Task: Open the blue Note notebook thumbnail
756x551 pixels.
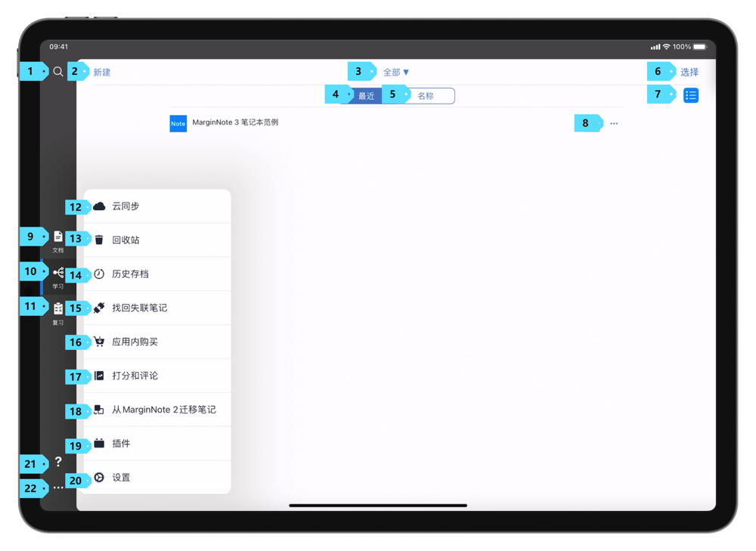Action: (178, 123)
